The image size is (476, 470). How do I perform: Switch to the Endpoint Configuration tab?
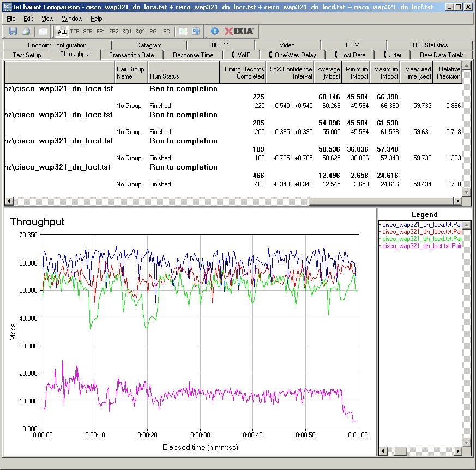[x=57, y=45]
